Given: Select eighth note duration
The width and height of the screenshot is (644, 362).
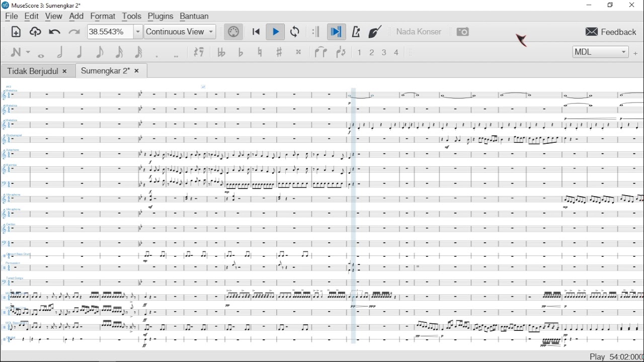Looking at the screenshot, I should [x=99, y=52].
